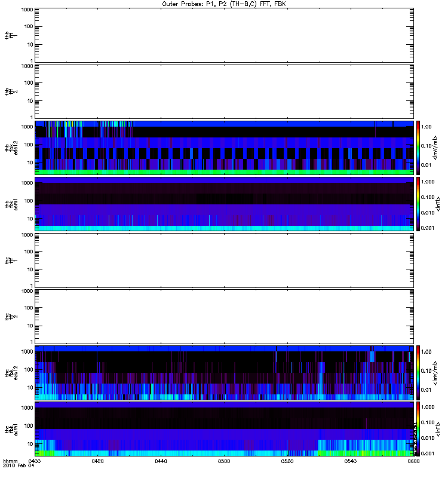Click the 'thc fbk scm1' y-axis label
Viewport: 448px width, 478px height.
tap(11, 429)
